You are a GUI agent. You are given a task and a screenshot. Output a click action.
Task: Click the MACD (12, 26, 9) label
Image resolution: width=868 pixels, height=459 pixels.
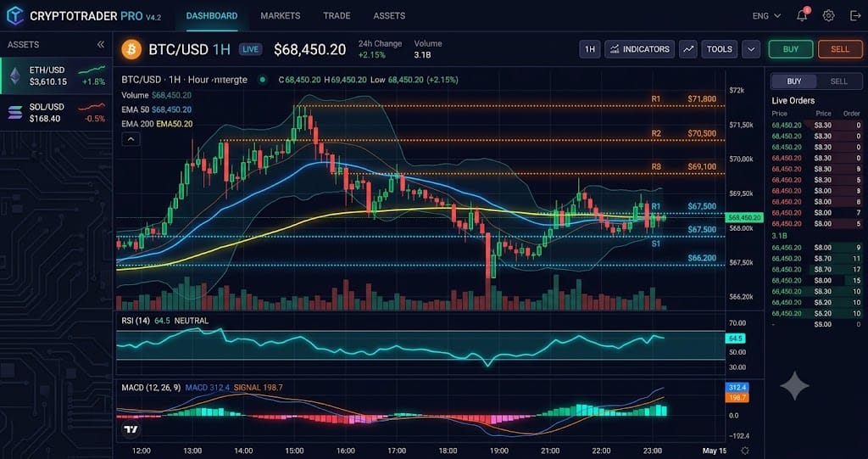coord(151,388)
